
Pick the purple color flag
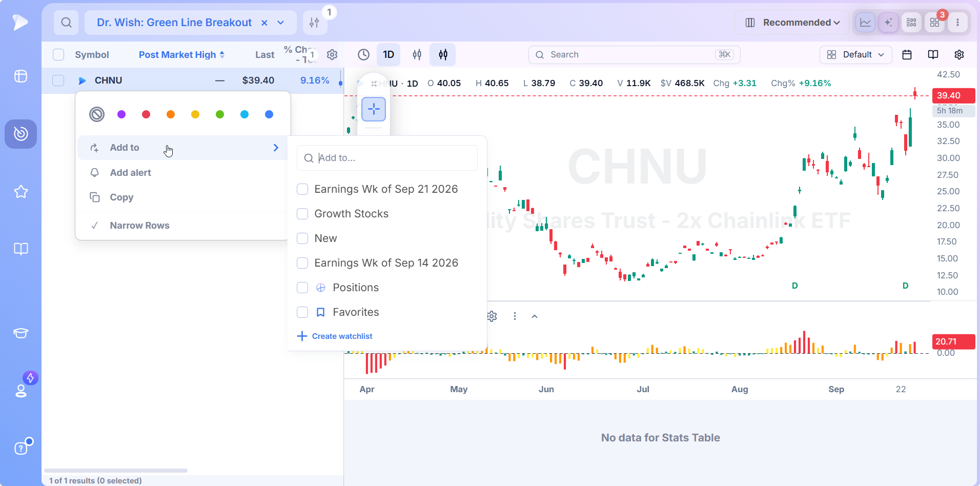point(121,114)
